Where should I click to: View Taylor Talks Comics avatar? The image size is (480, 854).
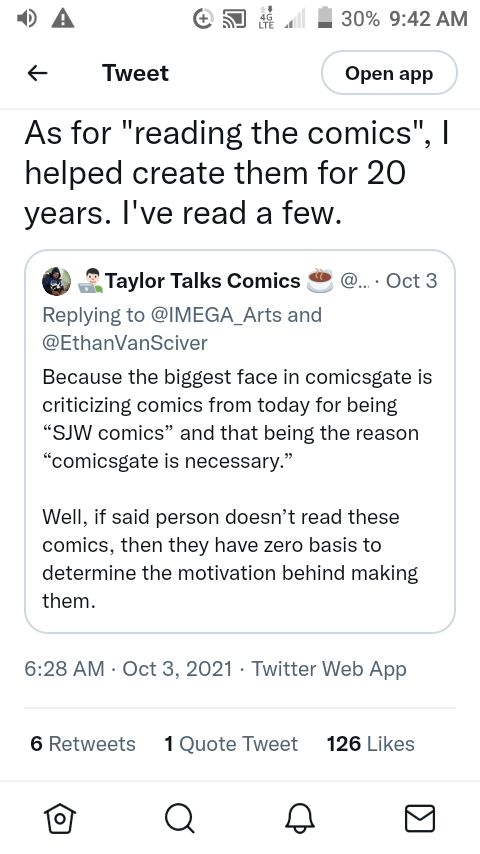(57, 281)
